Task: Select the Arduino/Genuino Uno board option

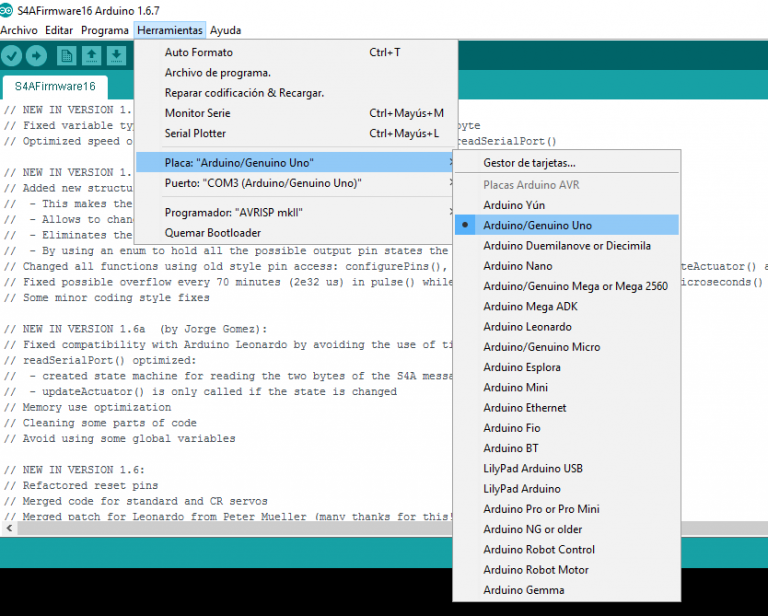Action: pos(537,225)
